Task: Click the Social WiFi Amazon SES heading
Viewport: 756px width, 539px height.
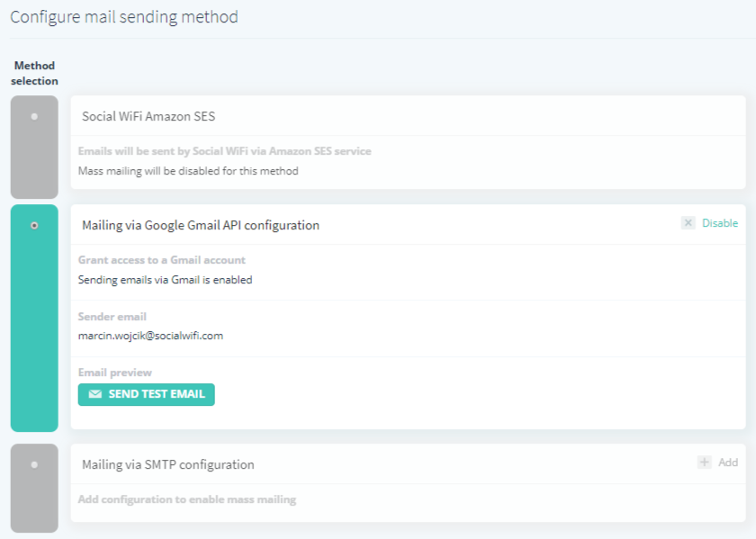Action: (x=148, y=116)
